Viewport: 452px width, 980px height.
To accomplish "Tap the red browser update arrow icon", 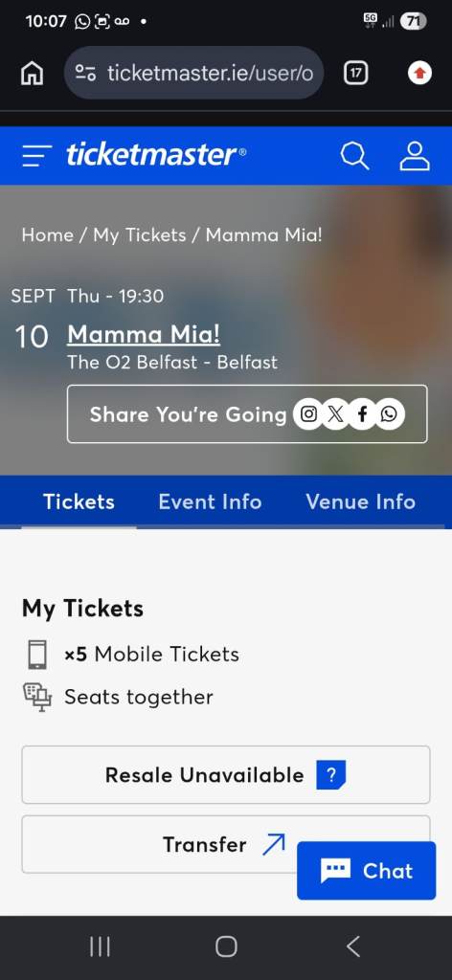I will pyautogui.click(x=419, y=73).
